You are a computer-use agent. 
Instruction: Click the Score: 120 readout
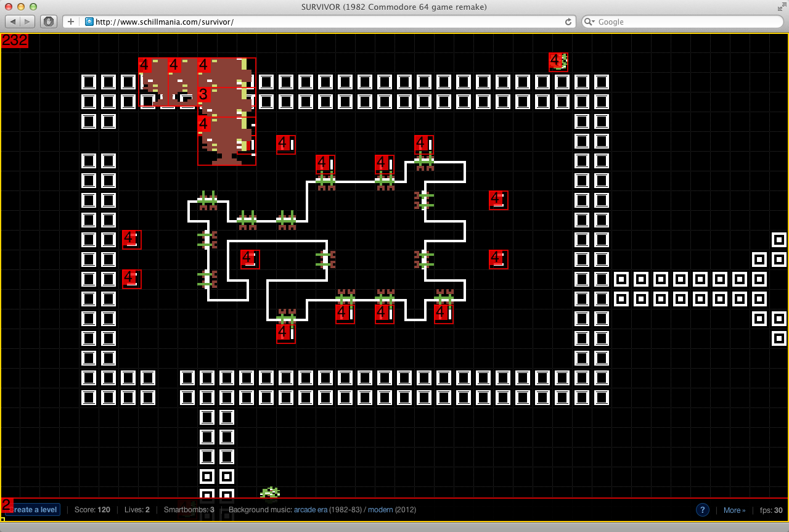[x=92, y=510]
